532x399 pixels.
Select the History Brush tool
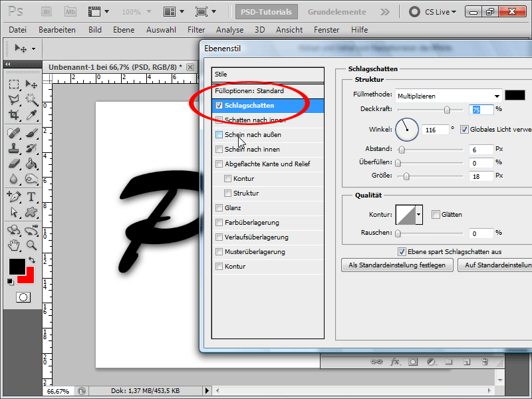[31, 148]
